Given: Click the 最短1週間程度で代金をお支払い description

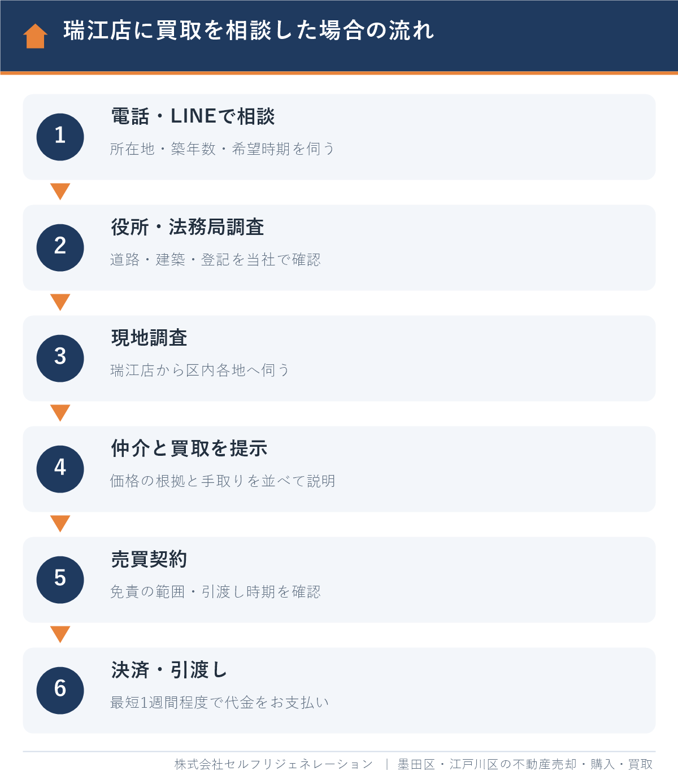Looking at the screenshot, I should 219,702.
